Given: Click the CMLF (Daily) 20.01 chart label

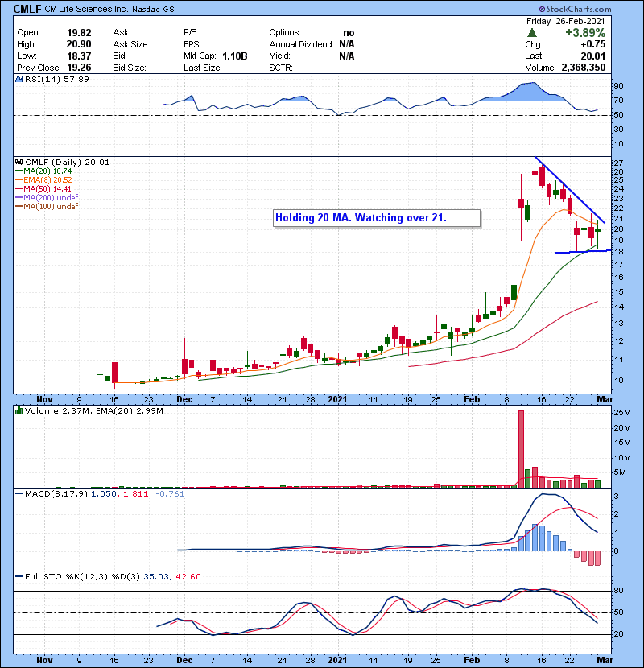Looking at the screenshot, I should [x=68, y=163].
